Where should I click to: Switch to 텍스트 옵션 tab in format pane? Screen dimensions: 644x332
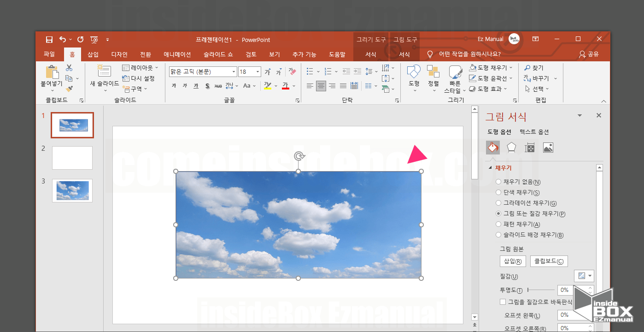tap(534, 132)
